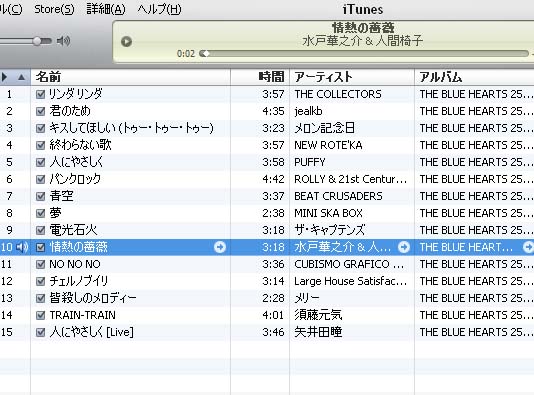Click the arrow icon at the end of selected album cell
Viewport: 534px width, 395px height.
pyautogui.click(x=528, y=247)
